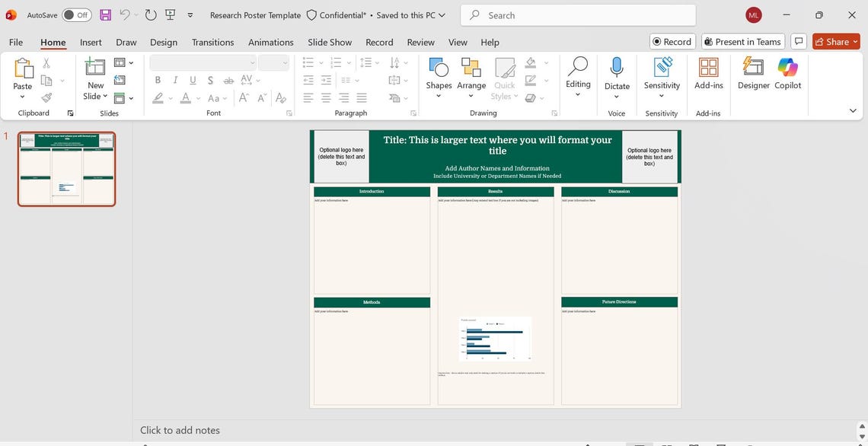Apply the text highlight color
This screenshot has height=446, width=868.
(158, 98)
